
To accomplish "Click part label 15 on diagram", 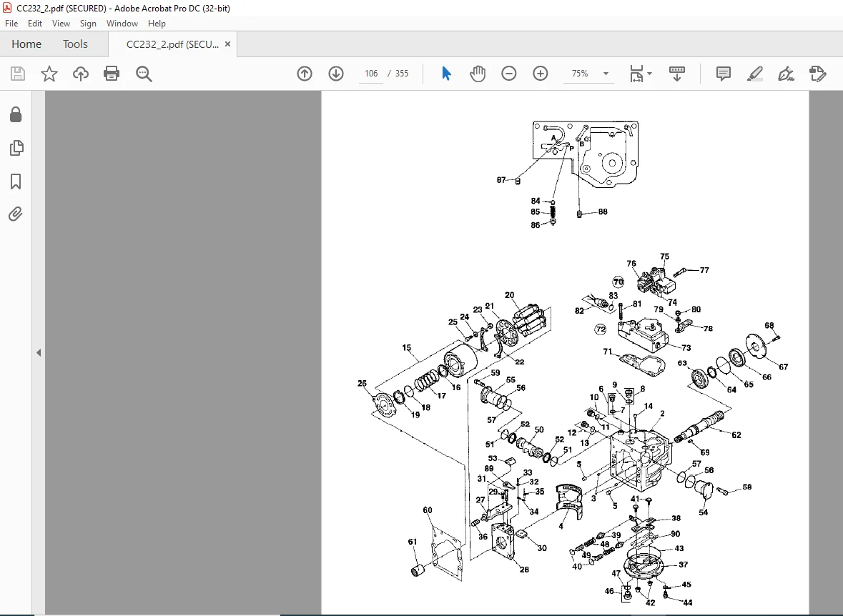I will click(x=406, y=348).
